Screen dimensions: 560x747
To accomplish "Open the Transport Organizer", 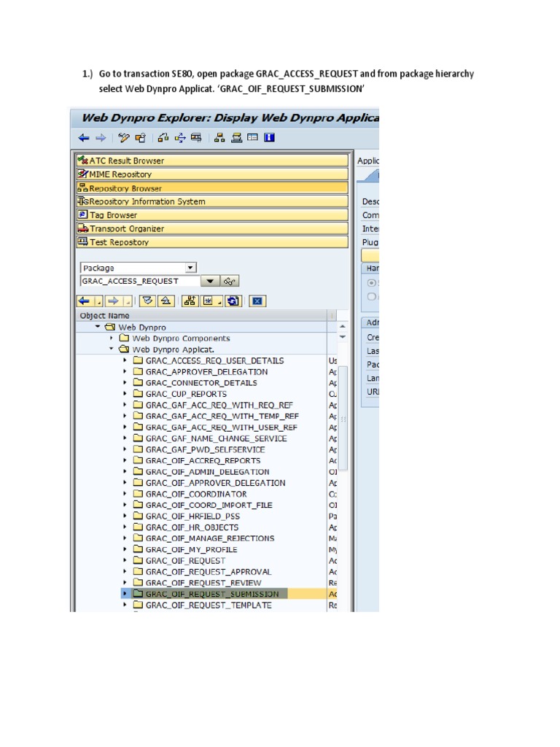I will 212,228.
